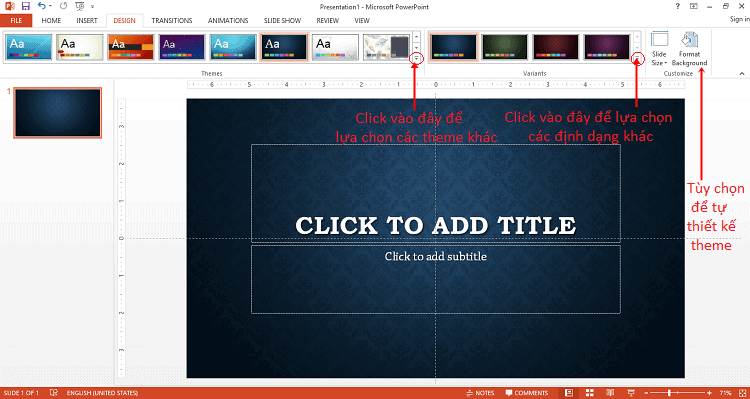Apply the cream white theme with red ribbon
Screen dimensions: 750x399
click(79, 47)
